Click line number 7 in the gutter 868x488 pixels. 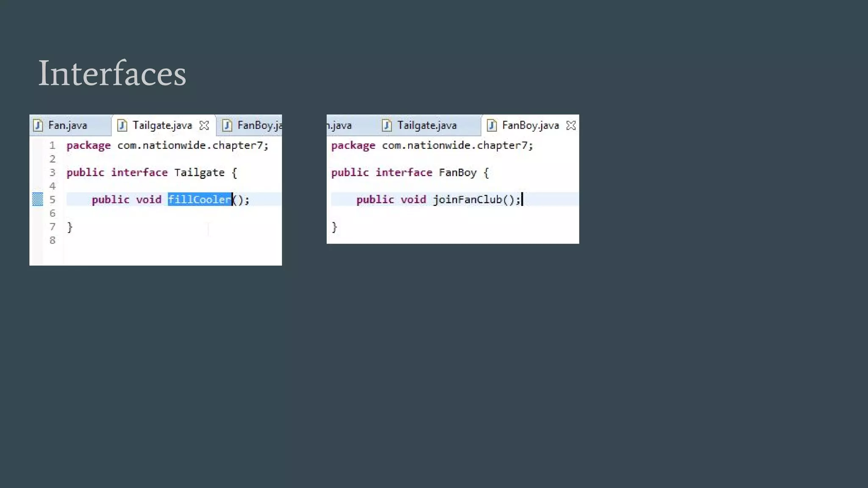pyautogui.click(x=53, y=227)
